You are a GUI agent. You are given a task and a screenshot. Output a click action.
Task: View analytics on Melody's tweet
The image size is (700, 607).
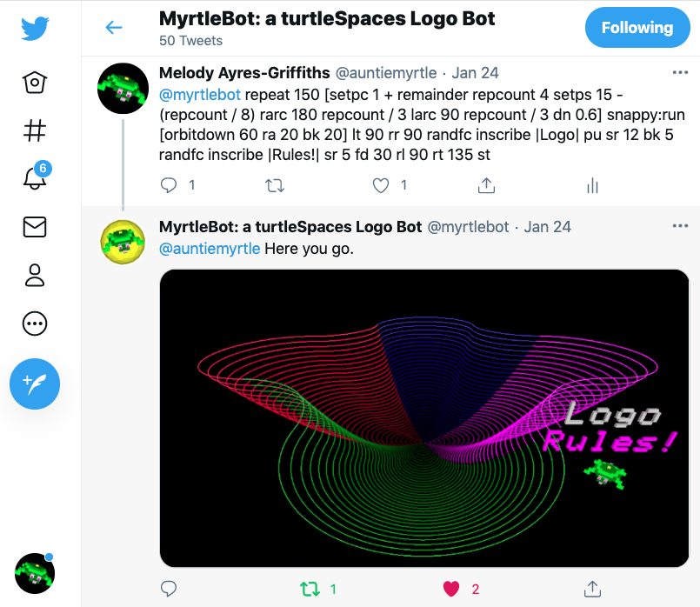pyautogui.click(x=592, y=185)
